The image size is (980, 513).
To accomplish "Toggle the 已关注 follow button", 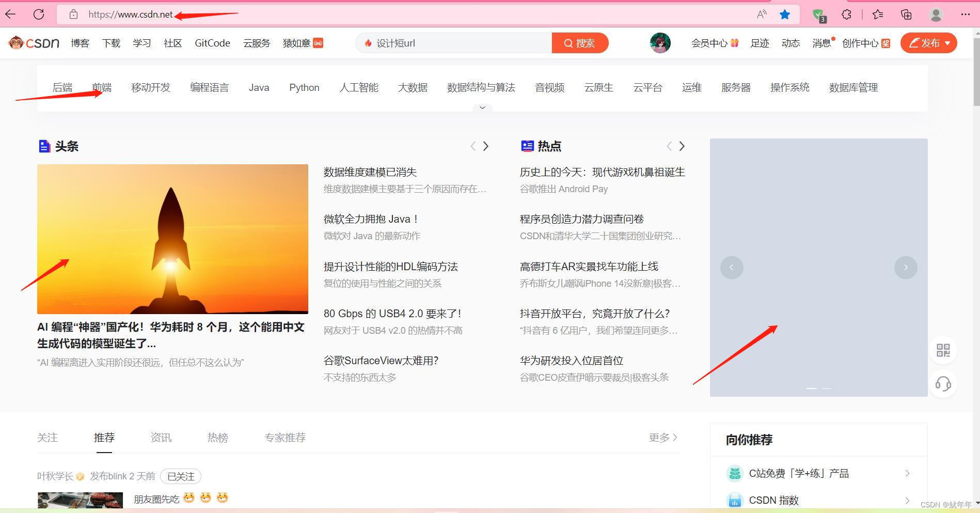I will (181, 476).
